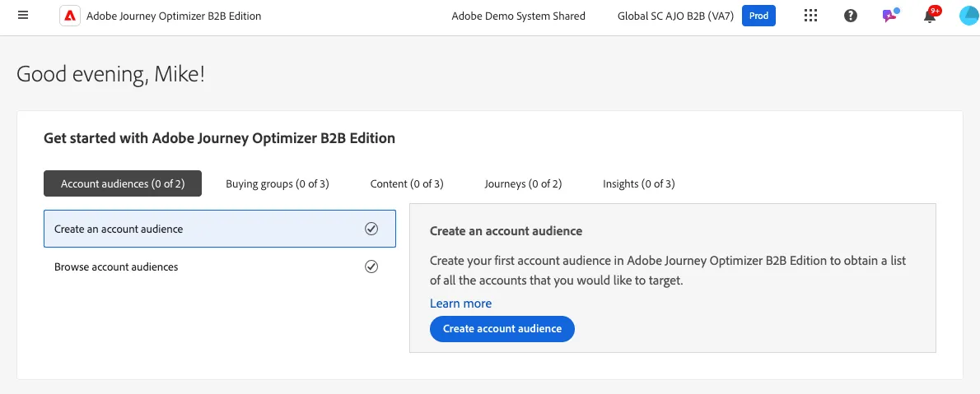
Task: Click the Get started with Adobe Journey Optimizer heading
Action: (219, 138)
